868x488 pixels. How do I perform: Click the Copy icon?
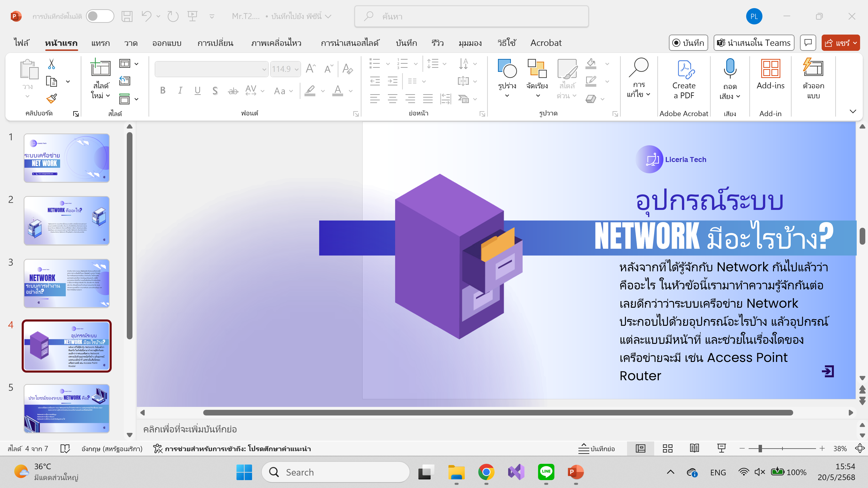coord(51,82)
